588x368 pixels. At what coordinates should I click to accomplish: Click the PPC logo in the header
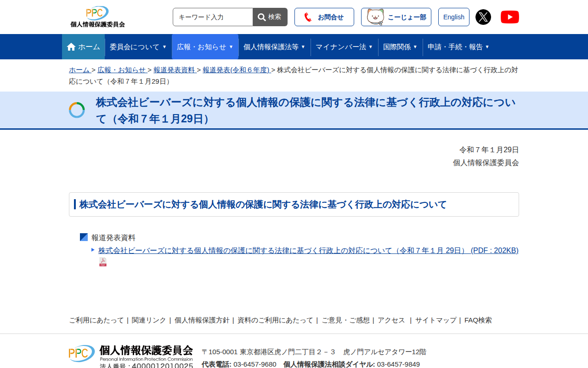(97, 17)
